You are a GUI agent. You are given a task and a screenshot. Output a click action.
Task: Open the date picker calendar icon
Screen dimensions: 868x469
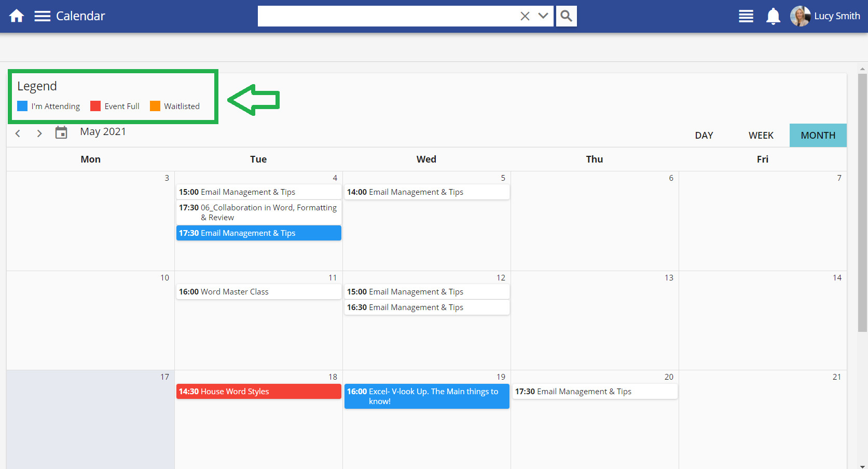(61, 132)
